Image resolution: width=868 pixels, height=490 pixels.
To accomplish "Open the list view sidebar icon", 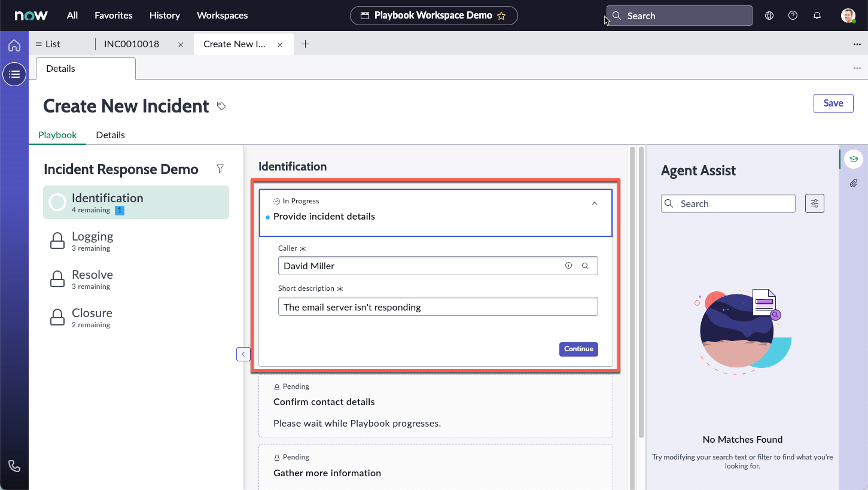I will point(14,74).
